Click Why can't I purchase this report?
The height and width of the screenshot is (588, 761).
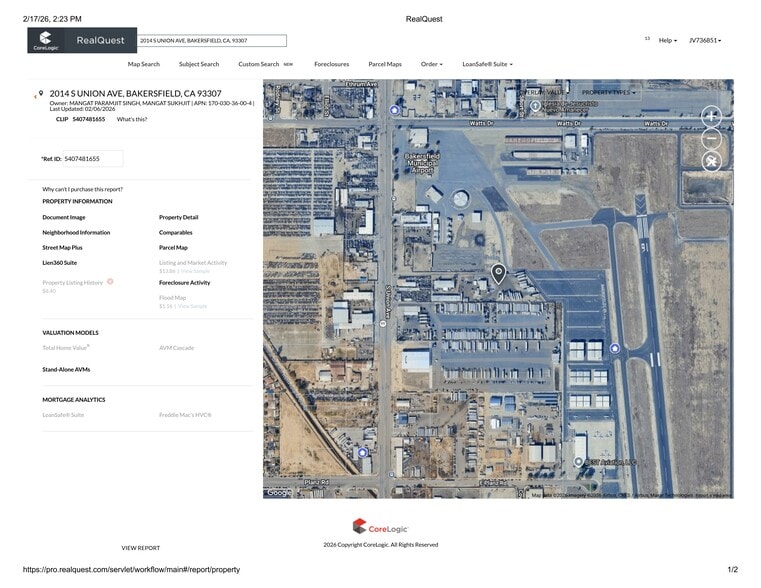tap(83, 189)
